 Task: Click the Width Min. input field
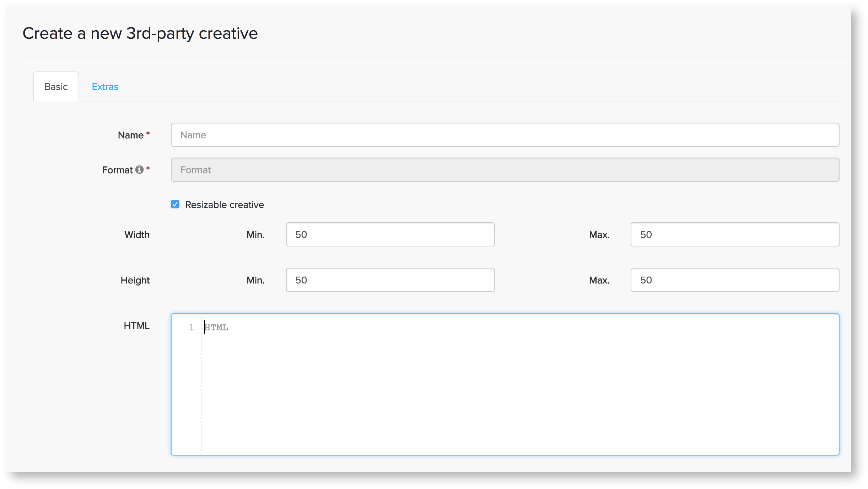coord(390,235)
